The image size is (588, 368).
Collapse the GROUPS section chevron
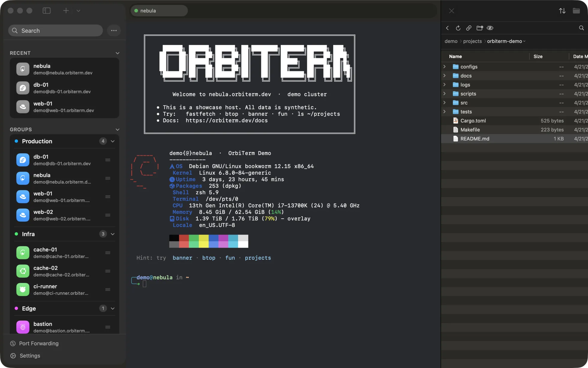pos(117,129)
